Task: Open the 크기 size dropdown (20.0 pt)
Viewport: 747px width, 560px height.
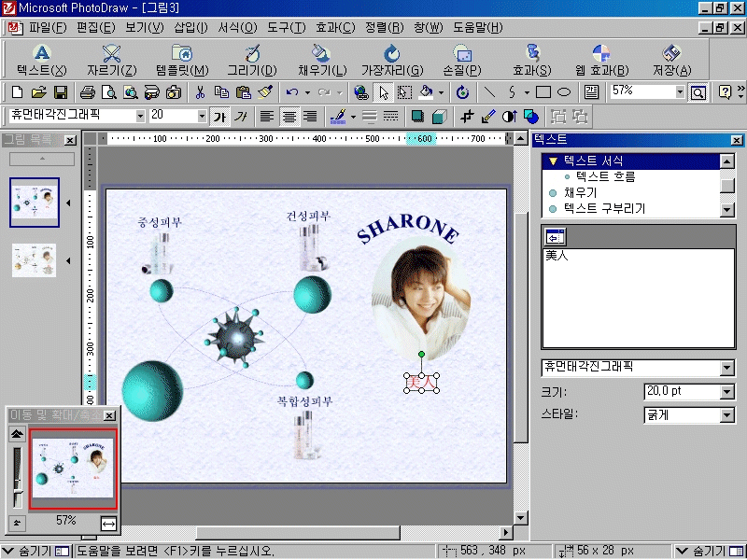Action: [x=726, y=392]
